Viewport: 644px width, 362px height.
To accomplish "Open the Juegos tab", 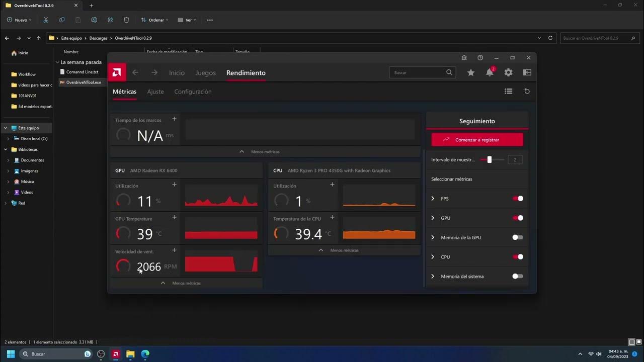I will (x=205, y=73).
